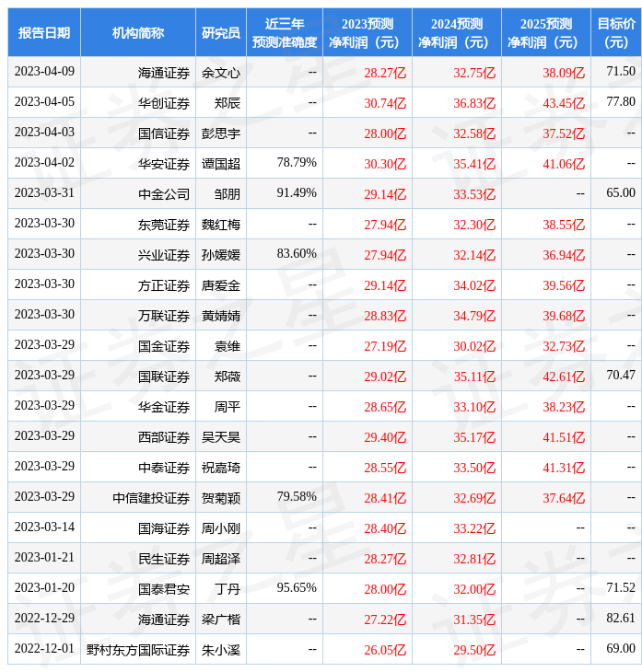The image size is (642, 672).
Task: Select institution 方正证券
Action: [x=163, y=286]
